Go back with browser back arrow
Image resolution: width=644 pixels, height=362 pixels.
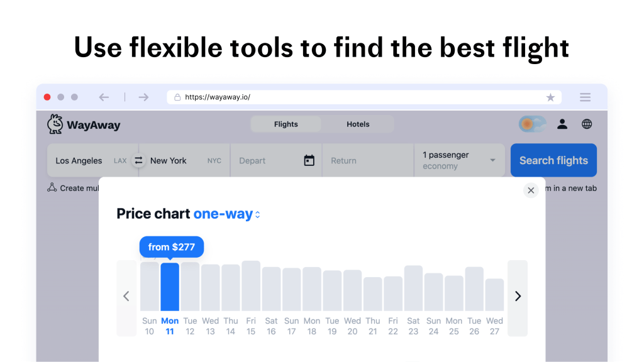click(x=104, y=97)
